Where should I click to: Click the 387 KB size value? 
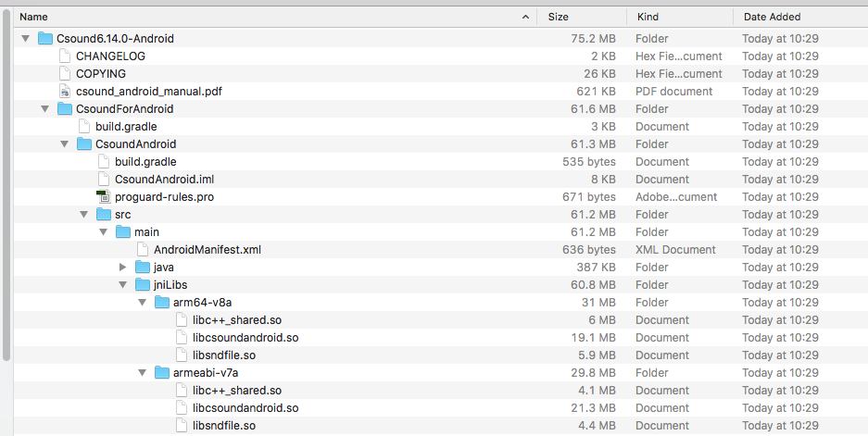click(x=596, y=268)
